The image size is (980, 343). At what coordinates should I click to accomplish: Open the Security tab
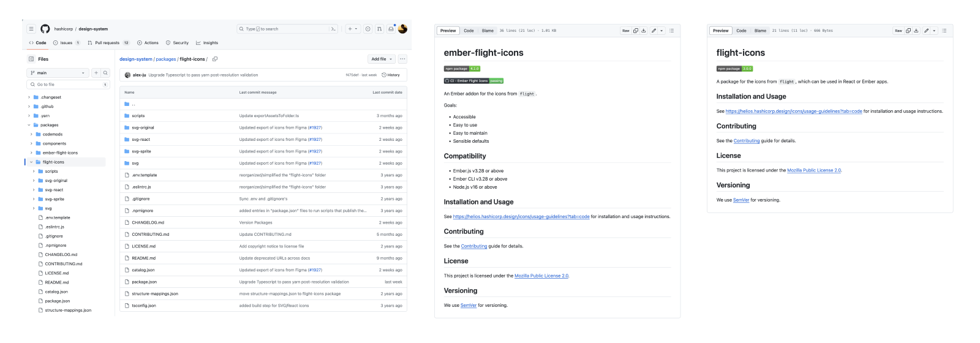click(177, 43)
